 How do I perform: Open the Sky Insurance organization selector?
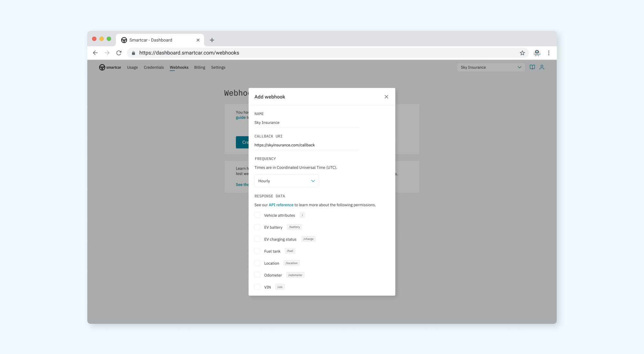pyautogui.click(x=491, y=67)
